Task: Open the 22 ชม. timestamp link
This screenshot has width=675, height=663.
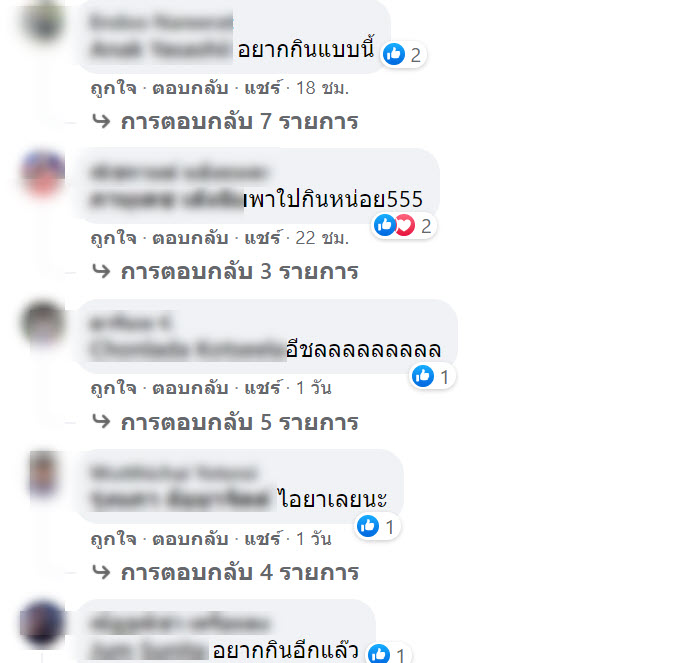Action: tap(322, 238)
